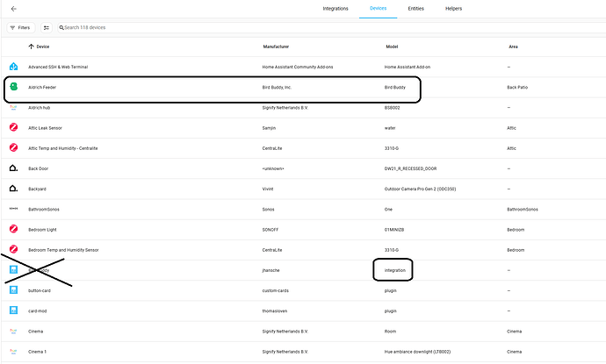Sort by the Model column header

tap(392, 46)
